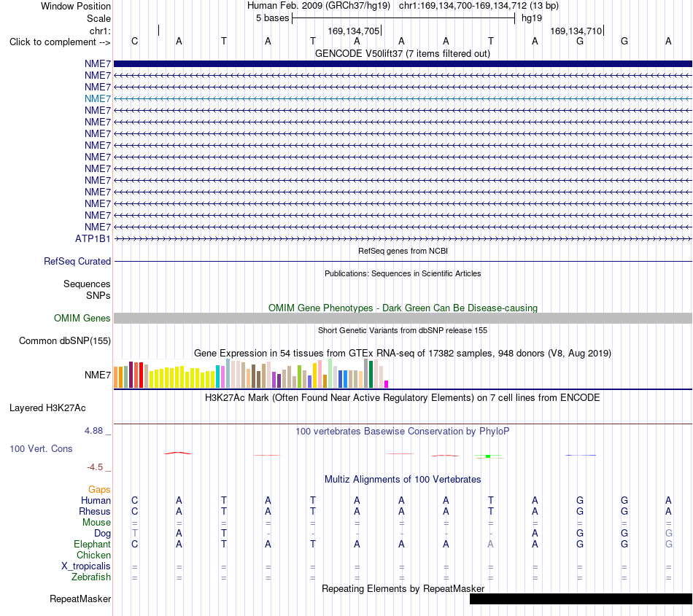Click the pale T in the Dog row
Image resolution: width=693 pixels, height=616 pixels.
click(135, 533)
